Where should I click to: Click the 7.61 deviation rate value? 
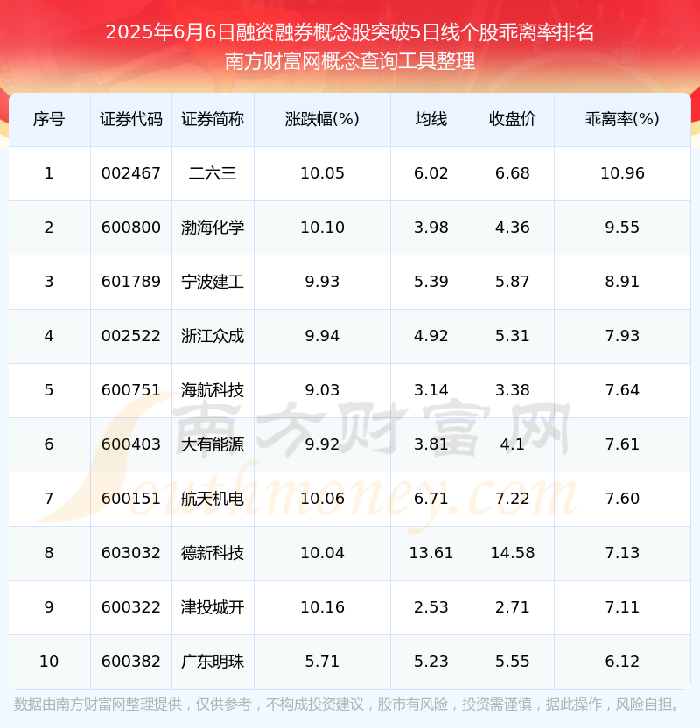pyautogui.click(x=622, y=444)
